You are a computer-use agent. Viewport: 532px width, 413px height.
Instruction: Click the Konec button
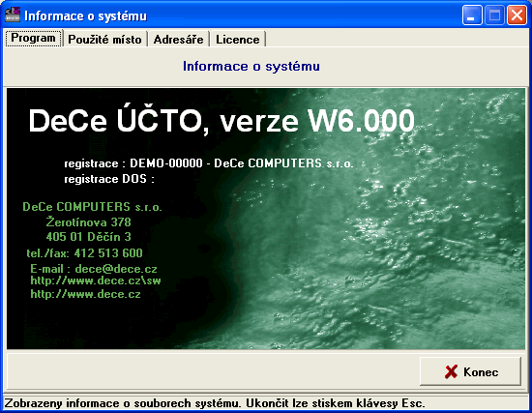(470, 371)
